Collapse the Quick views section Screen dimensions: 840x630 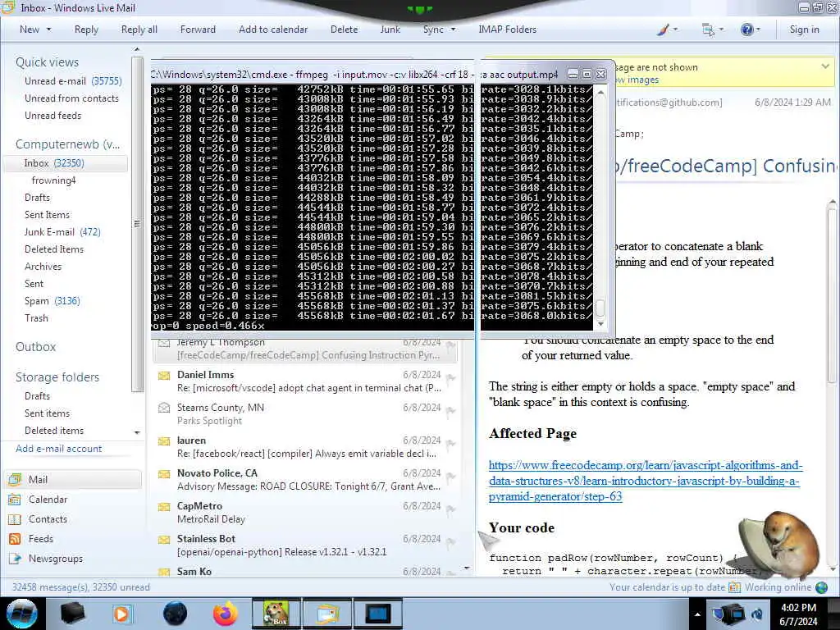pyautogui.click(x=47, y=62)
